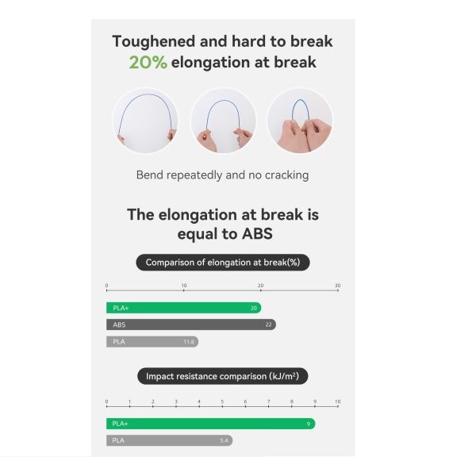
Task: Click the "30" tick label on the elongation axis
Action: point(338,286)
